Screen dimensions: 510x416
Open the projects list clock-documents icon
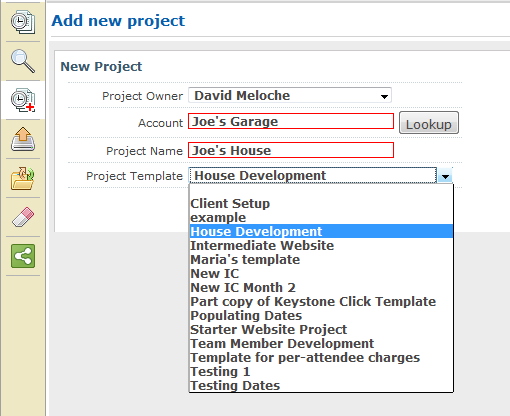click(x=23, y=22)
